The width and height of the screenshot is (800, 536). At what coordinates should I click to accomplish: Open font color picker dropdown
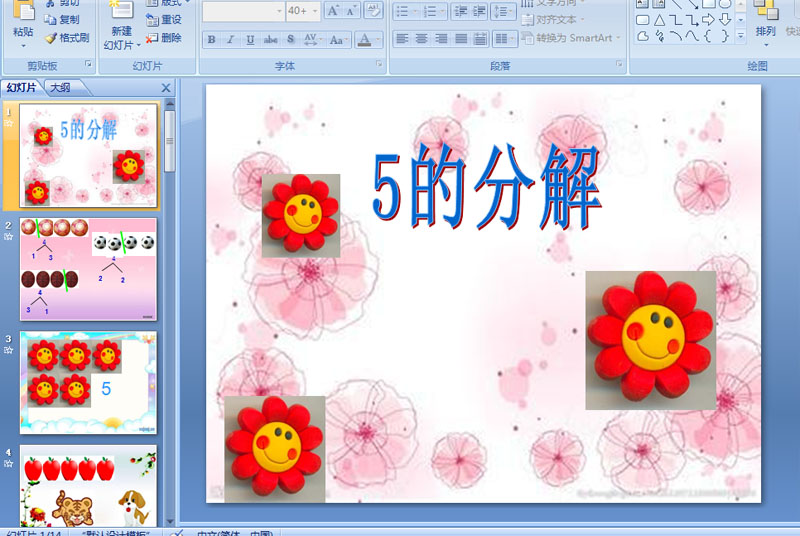tap(378, 40)
